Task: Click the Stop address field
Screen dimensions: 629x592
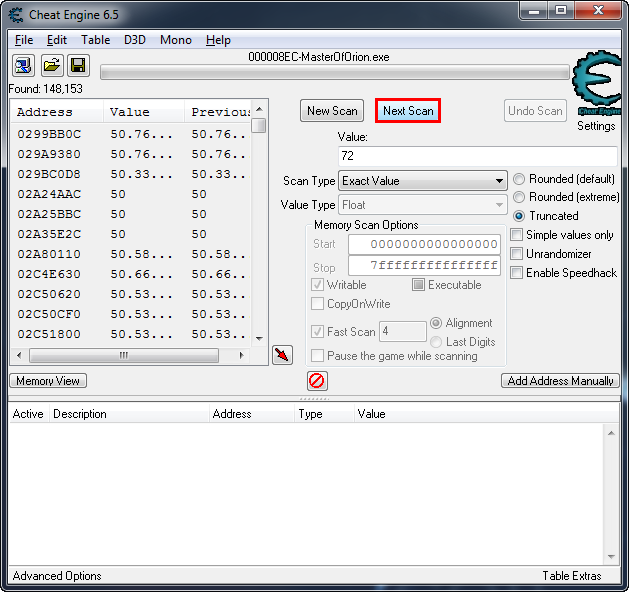Action: coord(424,266)
